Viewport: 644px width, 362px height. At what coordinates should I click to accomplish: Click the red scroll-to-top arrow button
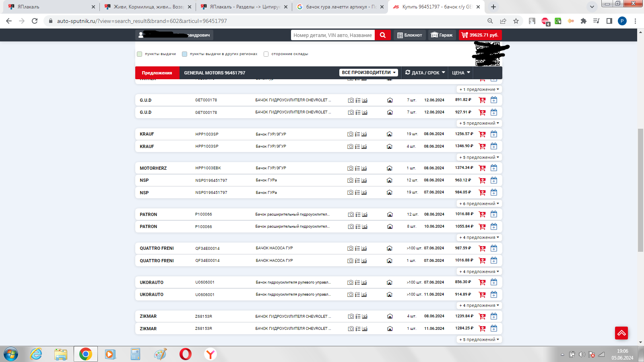click(x=621, y=333)
